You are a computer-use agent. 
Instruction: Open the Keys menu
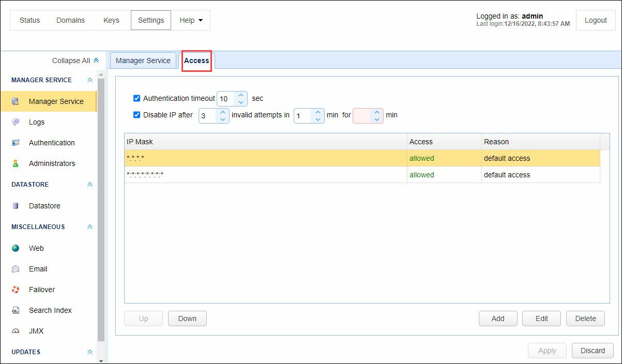pos(111,20)
